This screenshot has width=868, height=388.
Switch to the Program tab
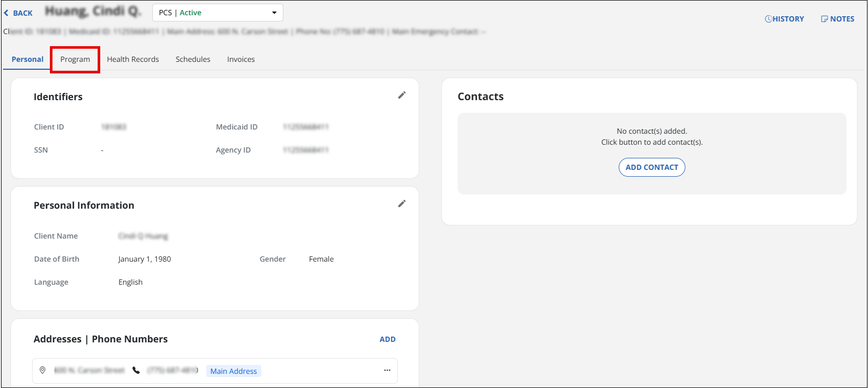pyautogui.click(x=75, y=59)
